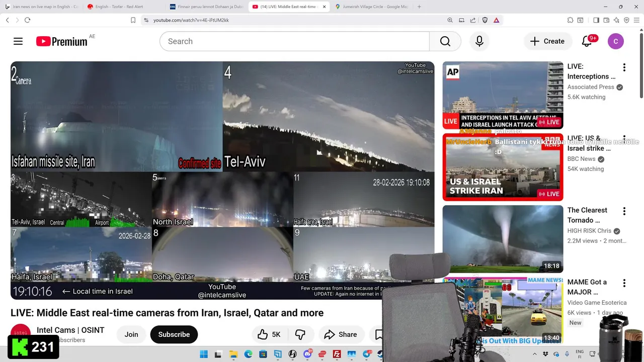Subscribe to Intel Cams | OSINT
Viewport: 644px width, 362px height.
174,334
